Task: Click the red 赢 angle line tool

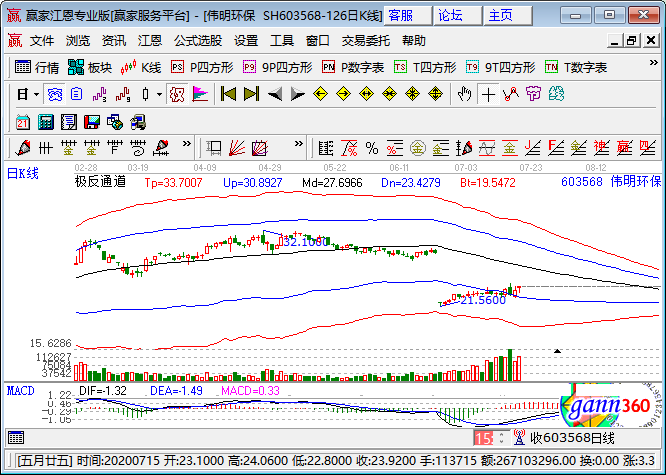Action: (624, 148)
